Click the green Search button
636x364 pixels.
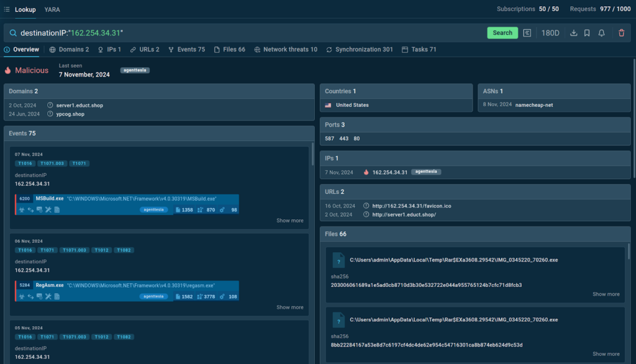coord(502,33)
